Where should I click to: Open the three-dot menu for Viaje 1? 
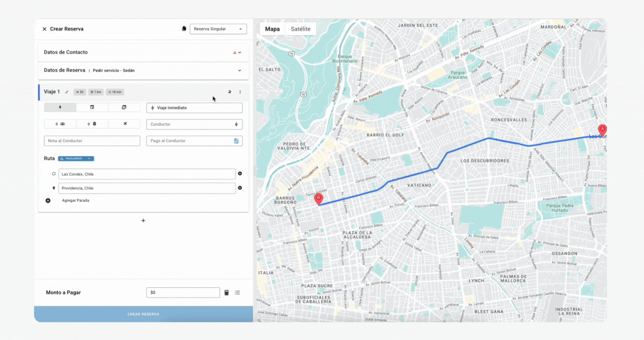tap(240, 92)
